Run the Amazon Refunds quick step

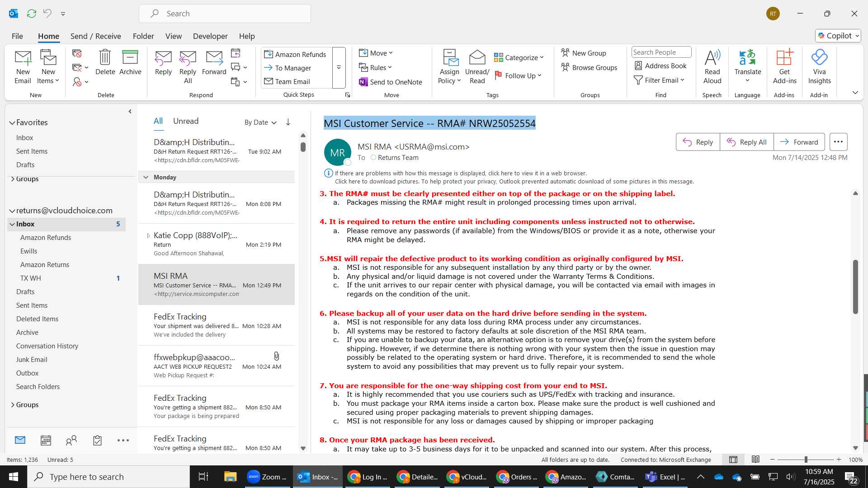pos(295,54)
